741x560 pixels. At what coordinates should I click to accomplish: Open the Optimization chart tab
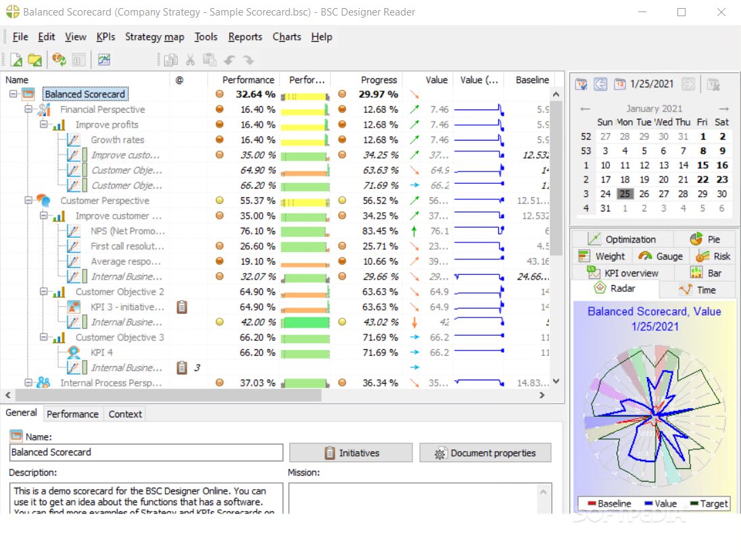pyautogui.click(x=622, y=239)
